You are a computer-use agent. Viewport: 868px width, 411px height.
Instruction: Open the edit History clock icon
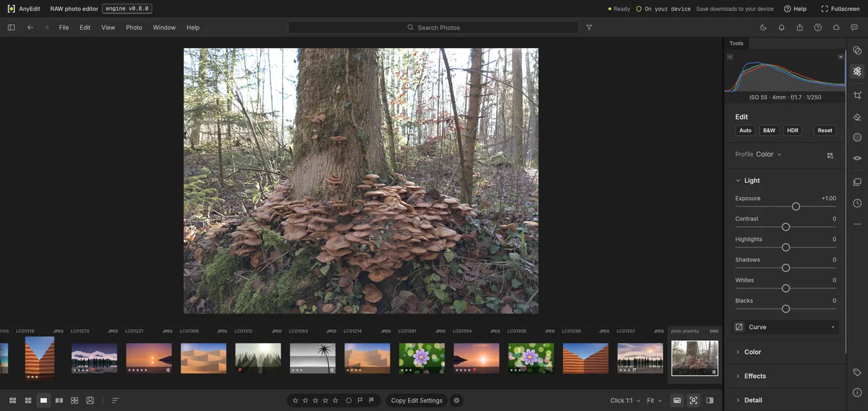[857, 203]
